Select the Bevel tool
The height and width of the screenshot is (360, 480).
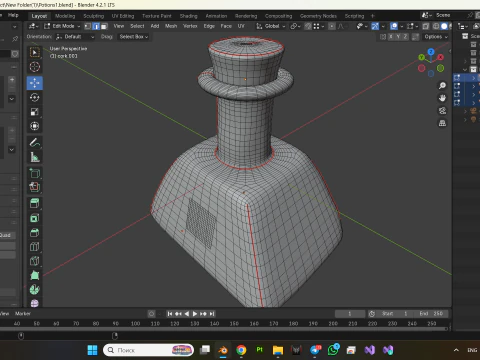(35, 233)
